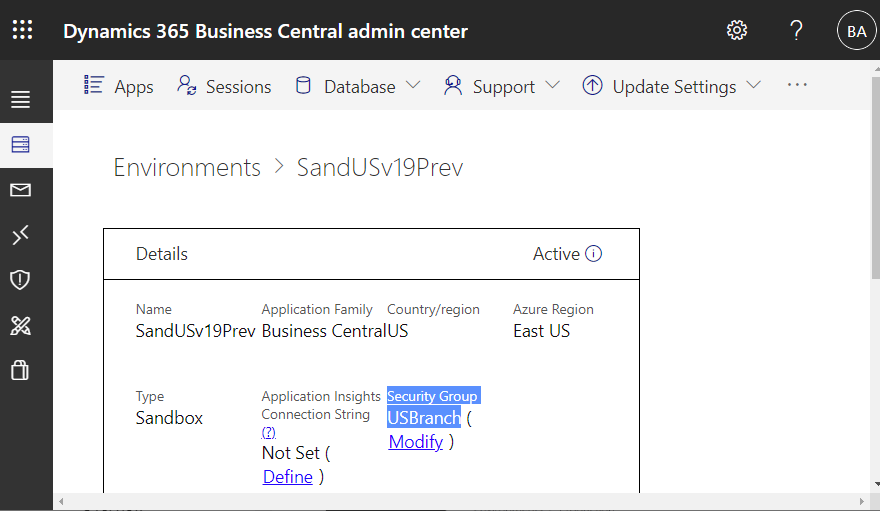Open the BA account avatar

[x=856, y=30]
